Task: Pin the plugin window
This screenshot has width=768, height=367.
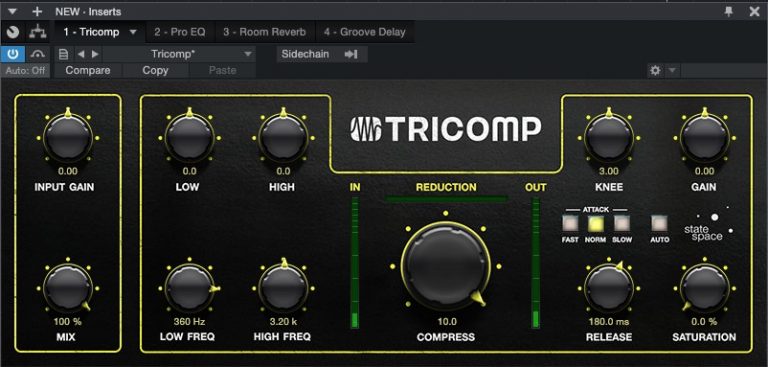Action: (729, 11)
